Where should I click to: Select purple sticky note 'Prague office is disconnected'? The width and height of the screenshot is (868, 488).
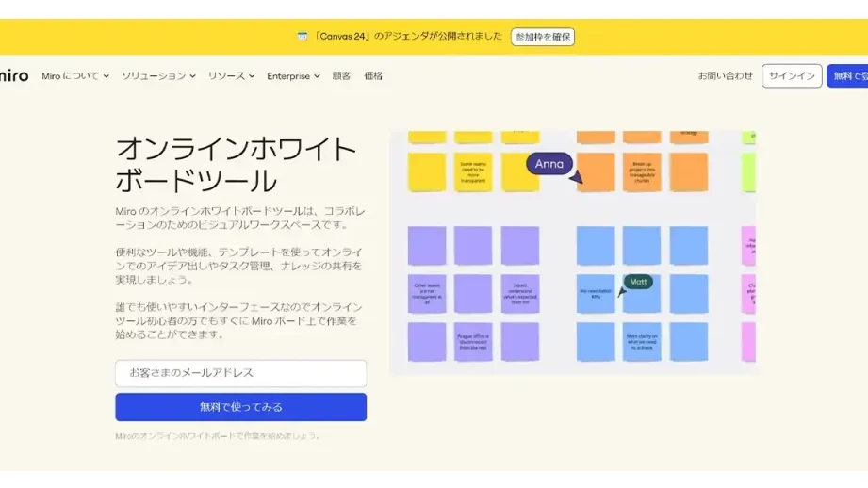[473, 342]
